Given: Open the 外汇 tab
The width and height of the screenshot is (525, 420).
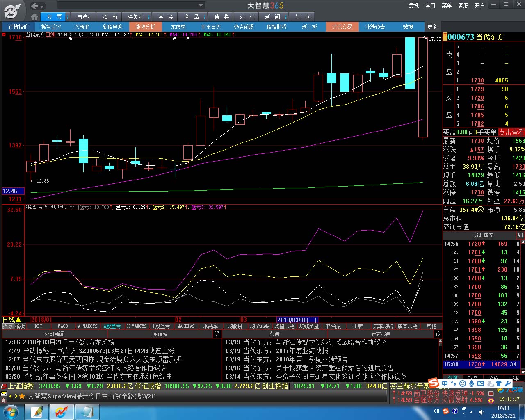Looking at the screenshot, I should point(247,17).
